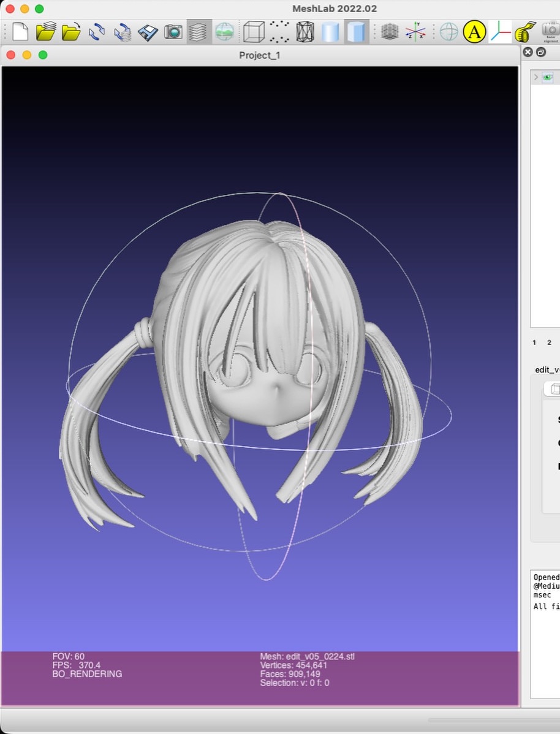Click the MeshLab 2022.02 title bar
The image size is (560, 734).
pos(335,9)
